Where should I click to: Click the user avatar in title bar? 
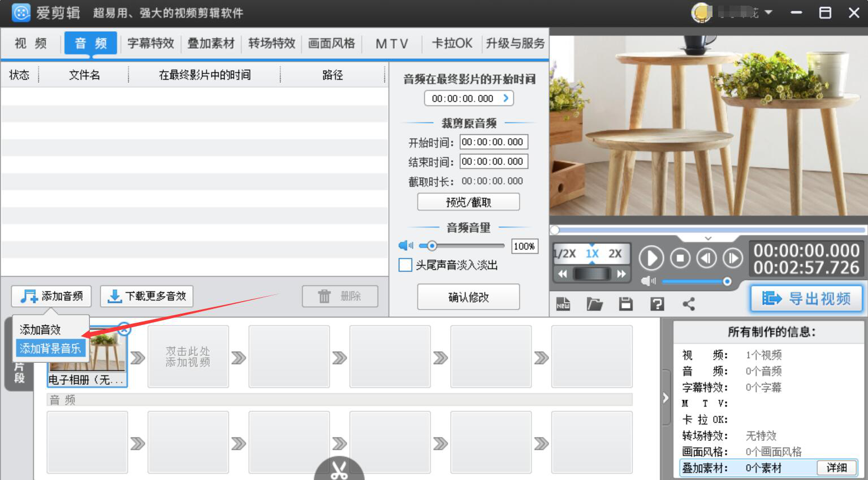tap(702, 13)
